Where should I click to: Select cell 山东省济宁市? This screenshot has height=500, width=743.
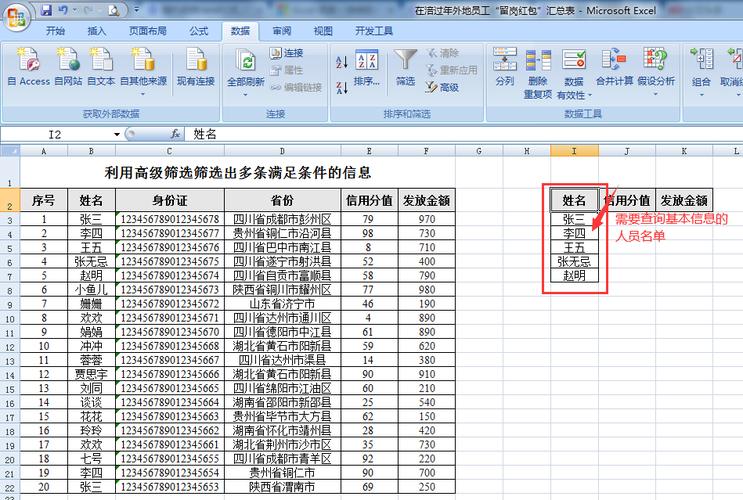pos(282,304)
